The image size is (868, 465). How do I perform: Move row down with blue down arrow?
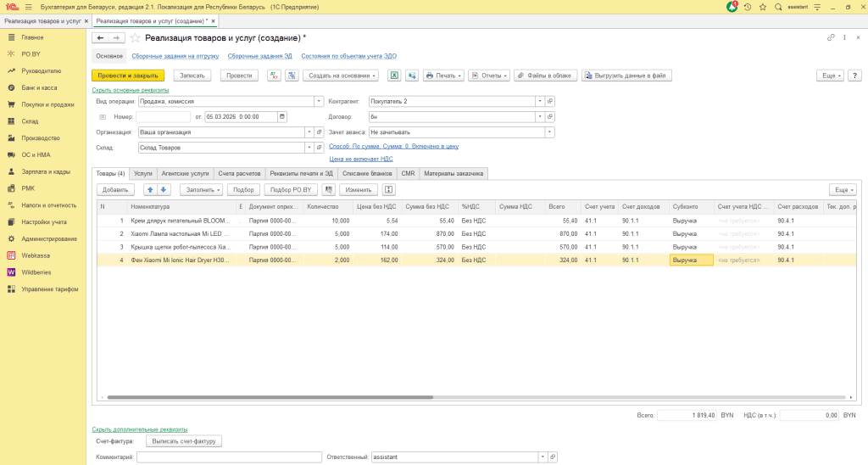164,190
